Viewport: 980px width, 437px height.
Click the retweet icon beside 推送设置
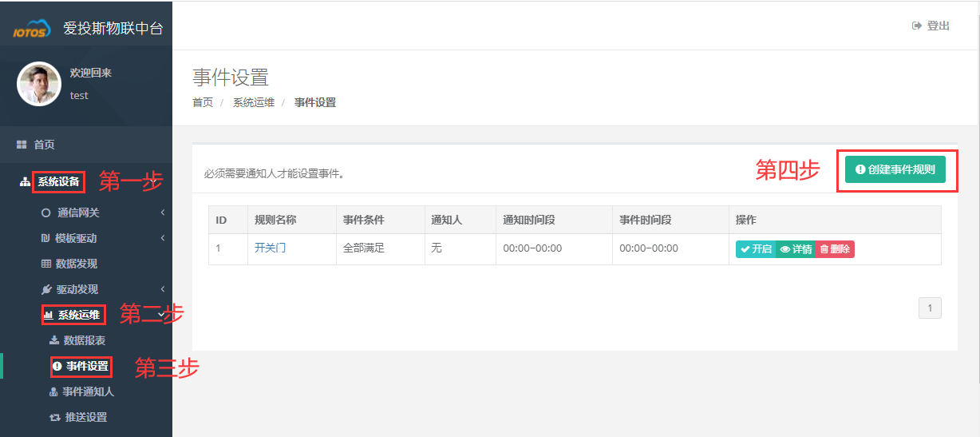(x=55, y=417)
